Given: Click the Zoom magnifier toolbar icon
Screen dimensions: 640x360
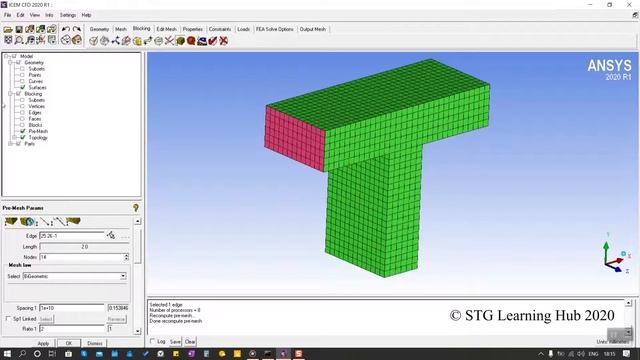Looking at the screenshot, I should (x=19, y=40).
